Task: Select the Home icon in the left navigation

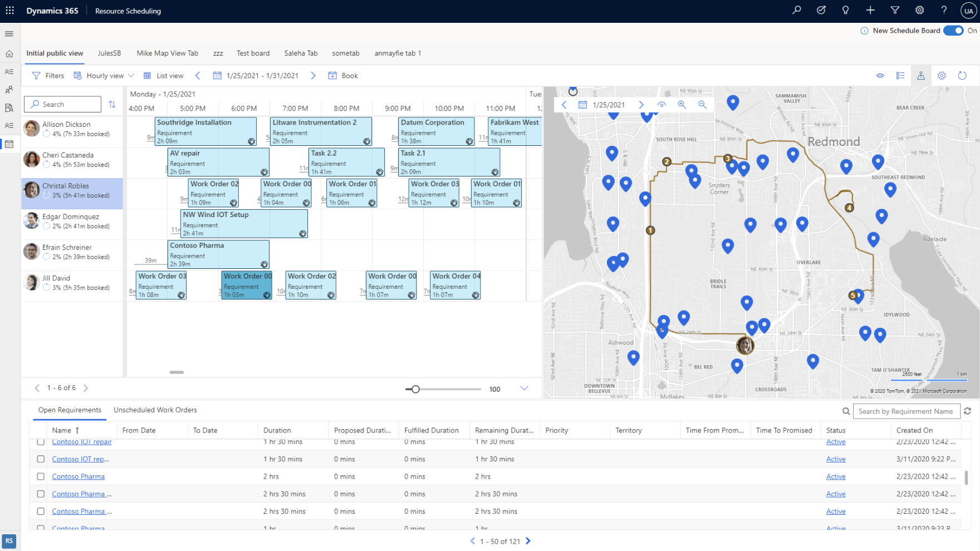Action: pos(9,53)
